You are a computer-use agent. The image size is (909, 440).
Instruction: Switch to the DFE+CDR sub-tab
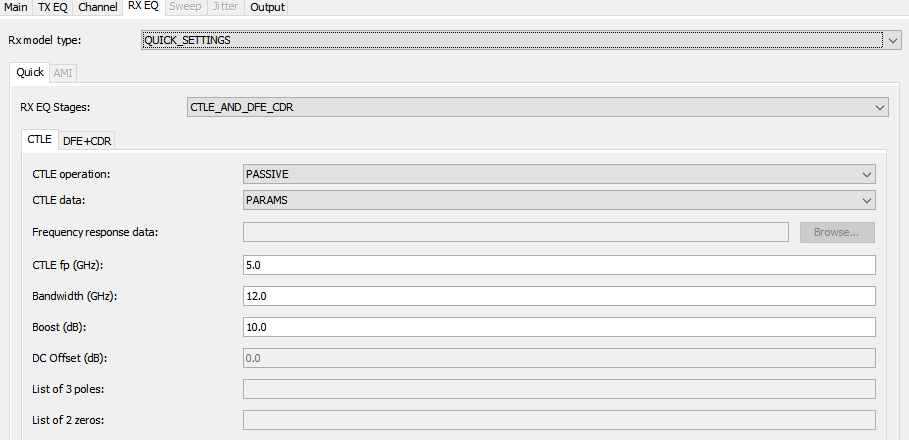pyautogui.click(x=89, y=141)
